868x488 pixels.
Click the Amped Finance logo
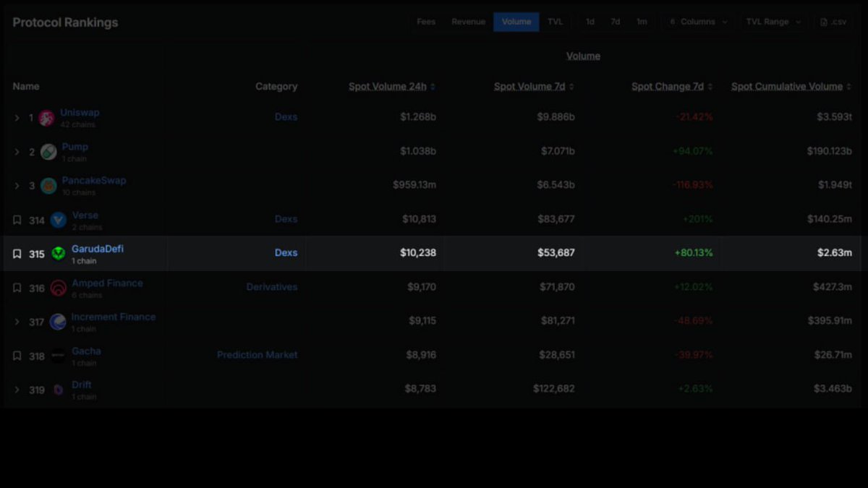[x=59, y=288]
